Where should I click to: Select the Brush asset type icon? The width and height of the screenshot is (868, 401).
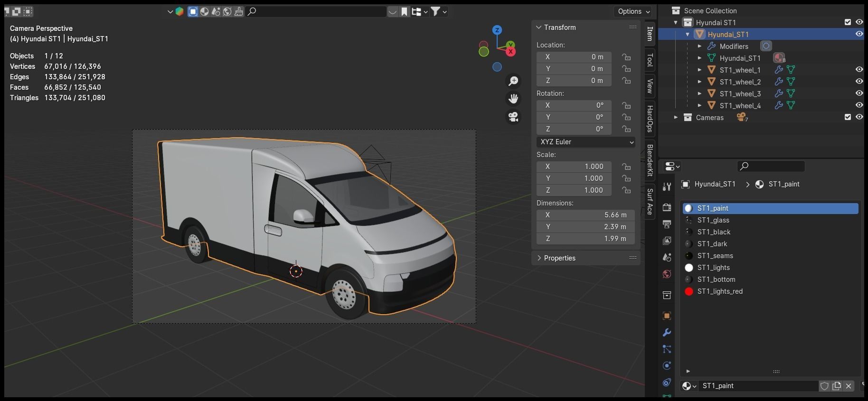coord(238,11)
